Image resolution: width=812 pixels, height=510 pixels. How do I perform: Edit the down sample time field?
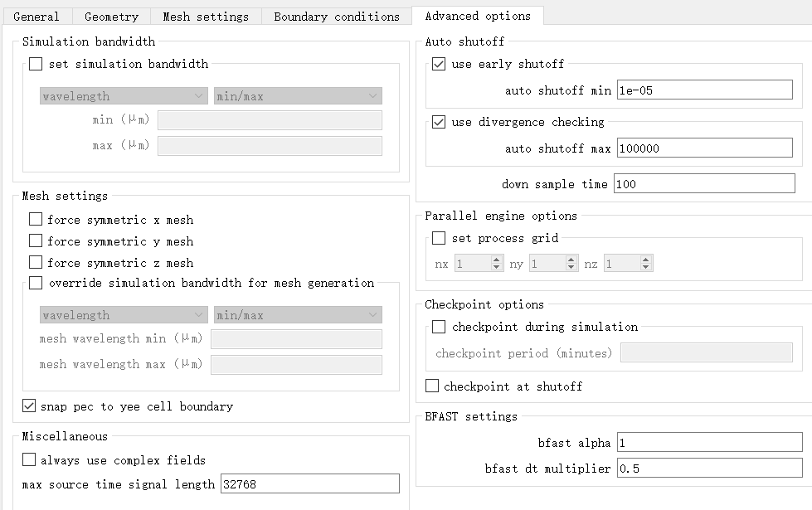point(703,184)
